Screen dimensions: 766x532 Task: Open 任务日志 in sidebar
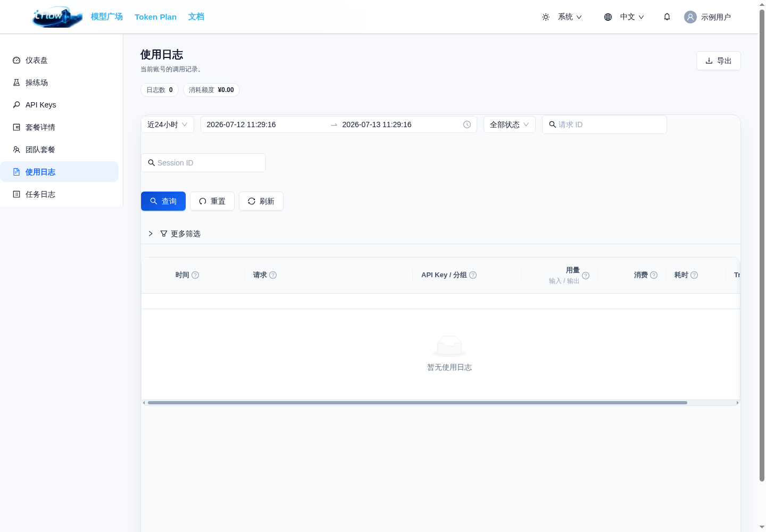coord(59,194)
